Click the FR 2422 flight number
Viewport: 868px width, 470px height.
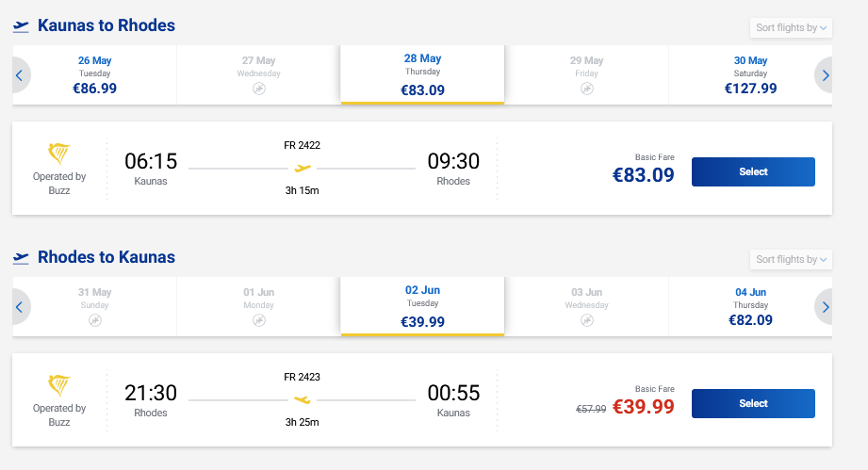(x=302, y=145)
